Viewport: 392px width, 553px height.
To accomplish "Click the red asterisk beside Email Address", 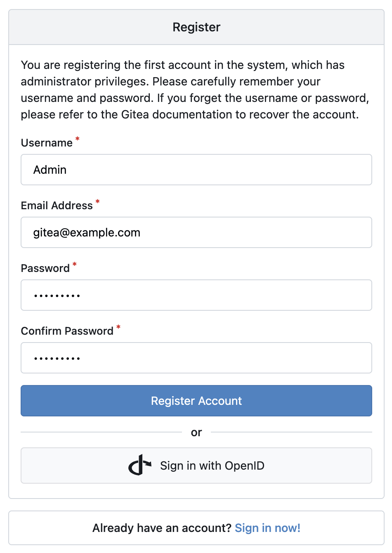I will point(97,202).
